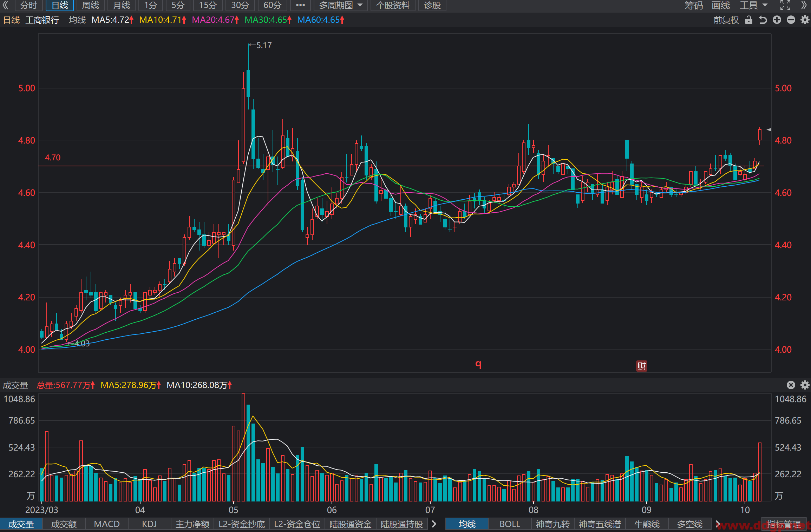
Task: Close the volume indicator panel
Action: pyautogui.click(x=791, y=385)
